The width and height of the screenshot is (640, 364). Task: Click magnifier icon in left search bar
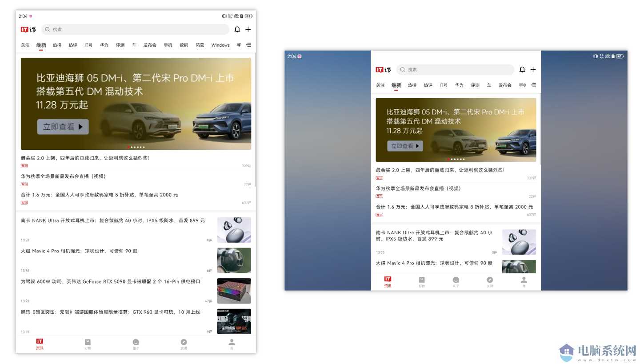point(48,29)
